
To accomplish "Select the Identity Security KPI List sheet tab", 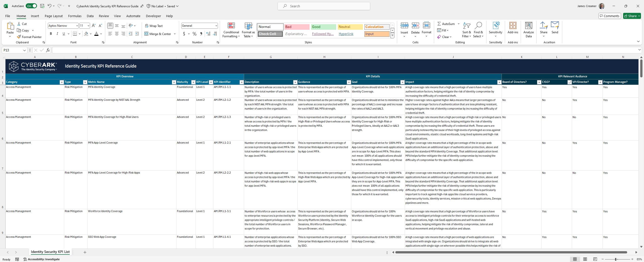I will point(50,252).
